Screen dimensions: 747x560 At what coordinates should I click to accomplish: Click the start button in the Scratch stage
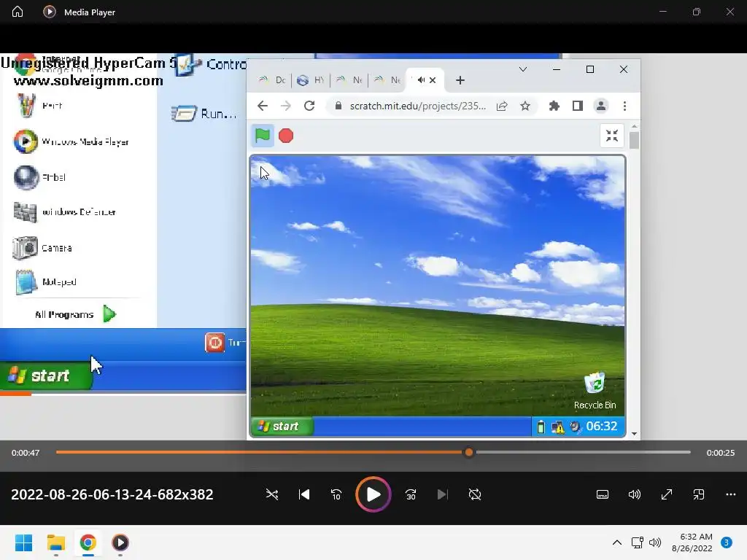(x=281, y=426)
